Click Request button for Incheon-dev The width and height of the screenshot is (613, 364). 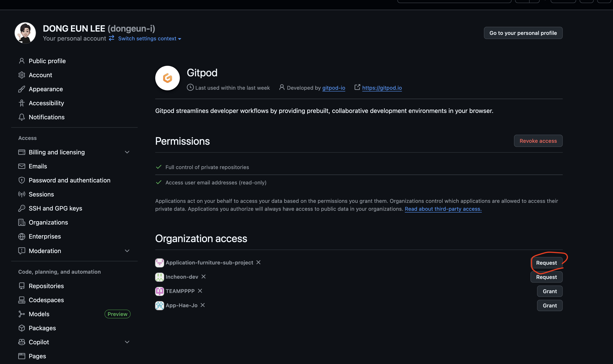[x=546, y=277]
